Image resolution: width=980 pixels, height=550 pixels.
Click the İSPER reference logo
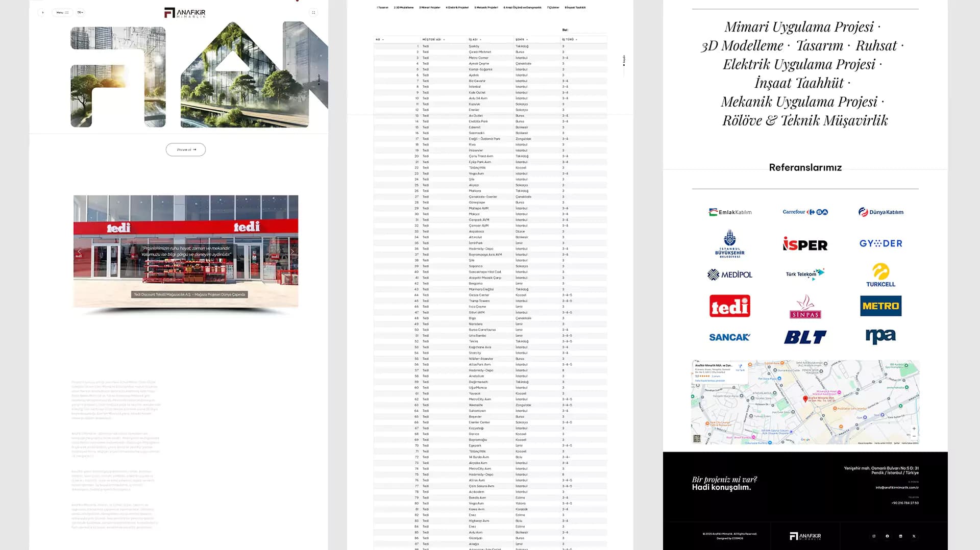pos(805,244)
